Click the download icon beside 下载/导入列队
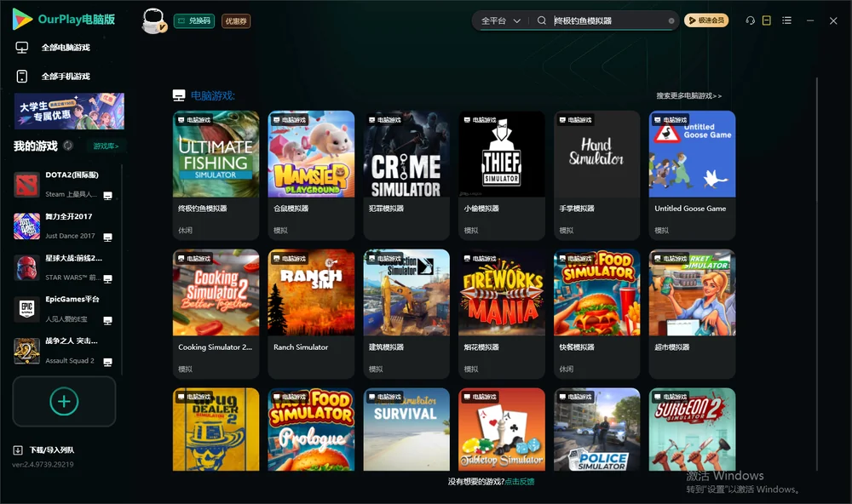852x504 pixels. [18, 450]
